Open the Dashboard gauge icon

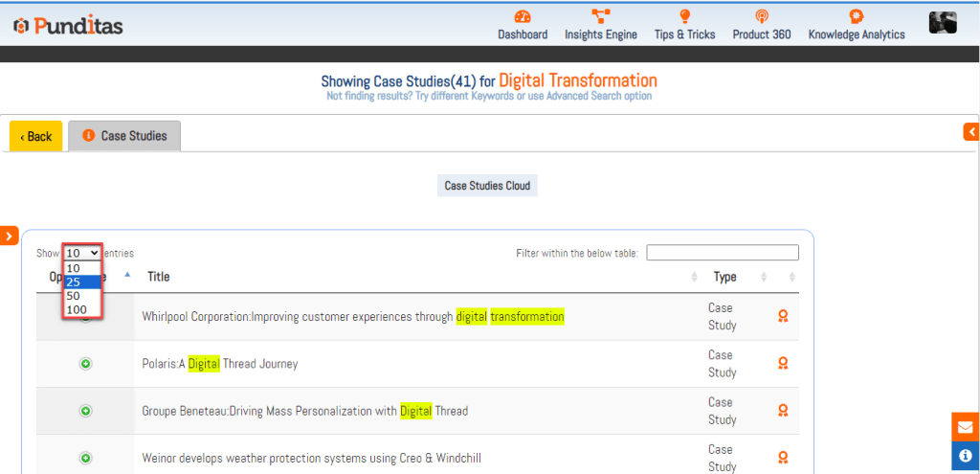(523, 17)
